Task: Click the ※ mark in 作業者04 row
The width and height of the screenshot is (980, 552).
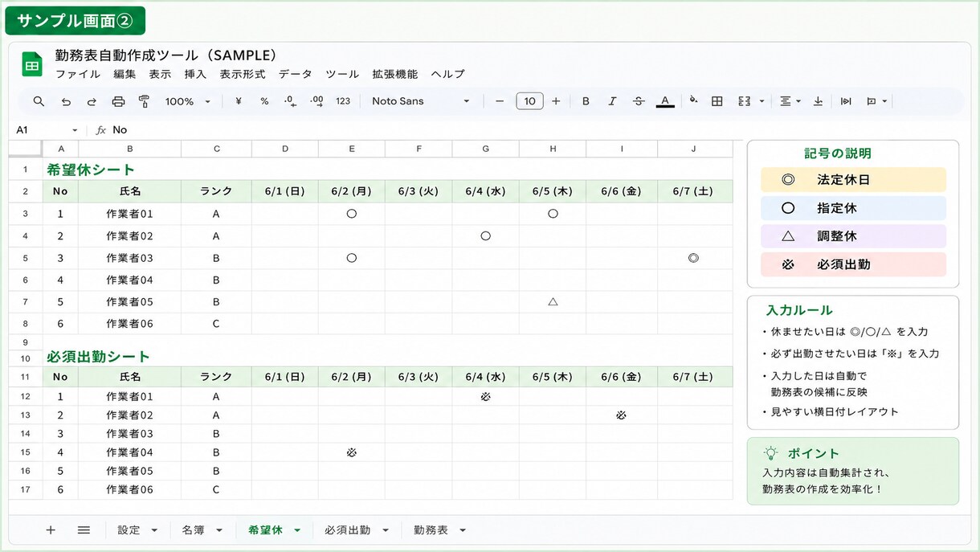Action: click(351, 452)
